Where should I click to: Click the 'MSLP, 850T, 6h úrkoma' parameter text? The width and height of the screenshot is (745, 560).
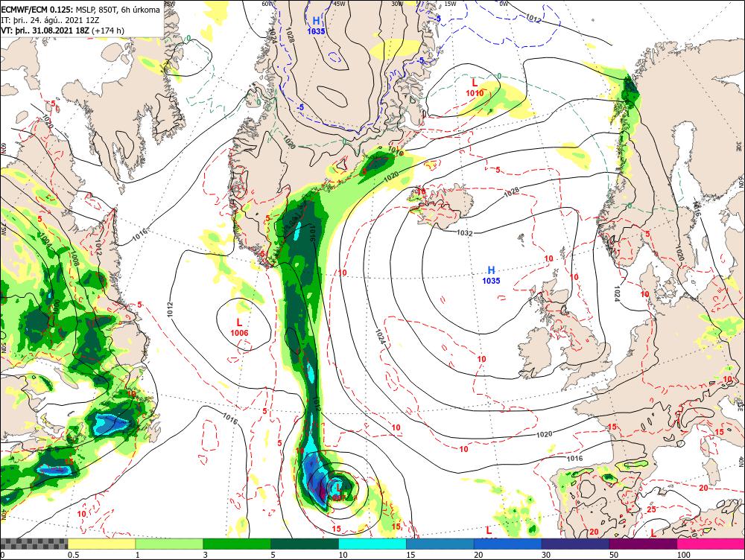118,9
